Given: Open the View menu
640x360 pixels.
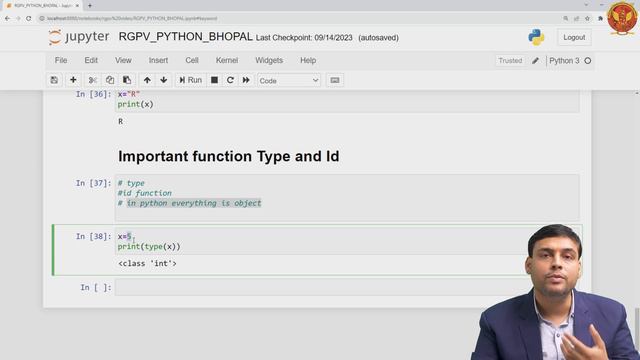Looking at the screenshot, I should pos(123,60).
